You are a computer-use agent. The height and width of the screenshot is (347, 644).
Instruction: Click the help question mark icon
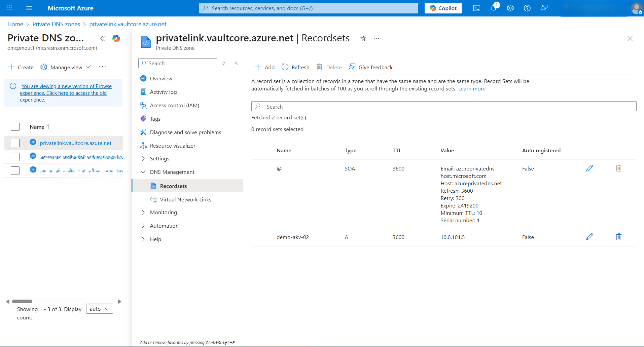coord(527,8)
